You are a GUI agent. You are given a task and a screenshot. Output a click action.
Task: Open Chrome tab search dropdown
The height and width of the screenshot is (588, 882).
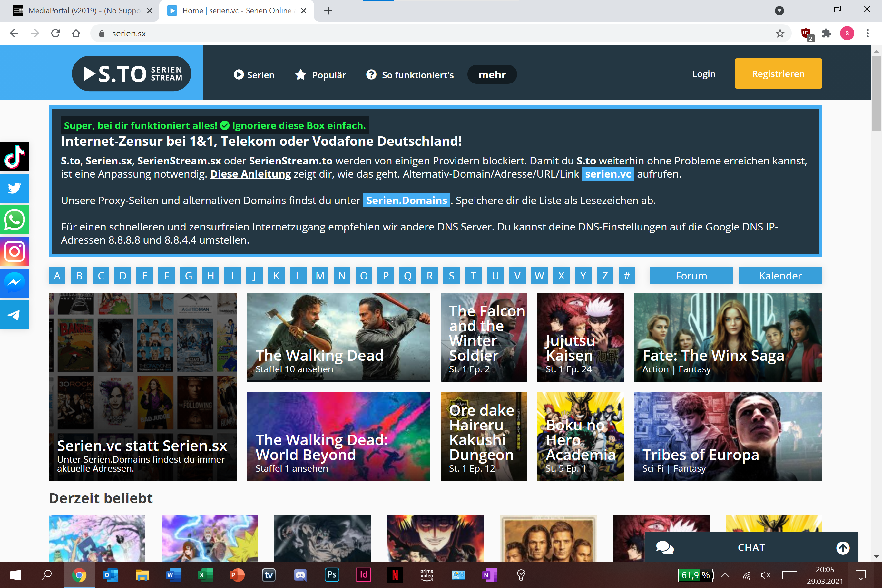[x=779, y=11]
